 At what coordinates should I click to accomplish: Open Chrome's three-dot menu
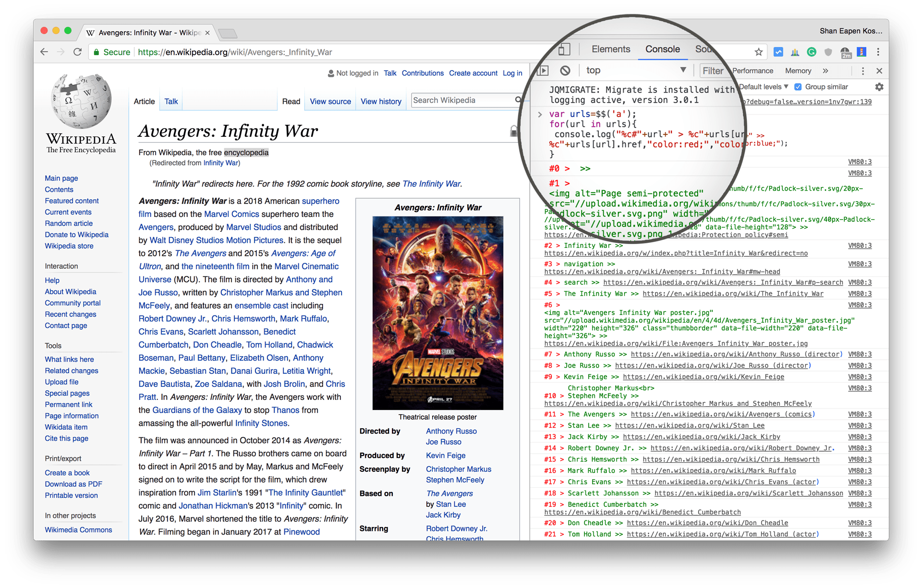(x=879, y=52)
